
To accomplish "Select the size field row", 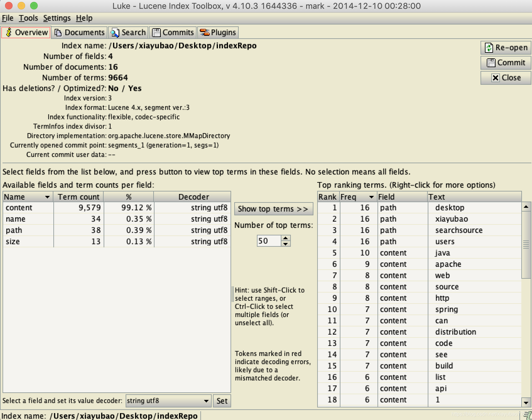I will (x=117, y=242).
